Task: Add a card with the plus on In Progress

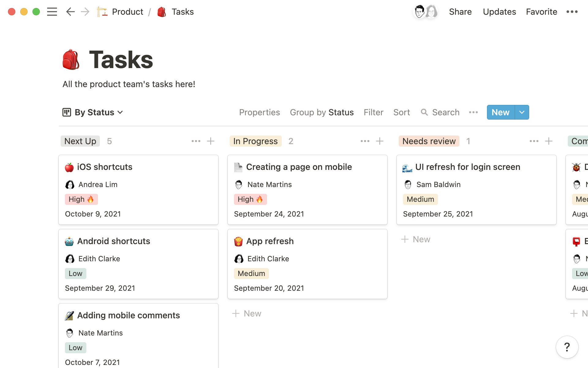Action: coord(380,141)
